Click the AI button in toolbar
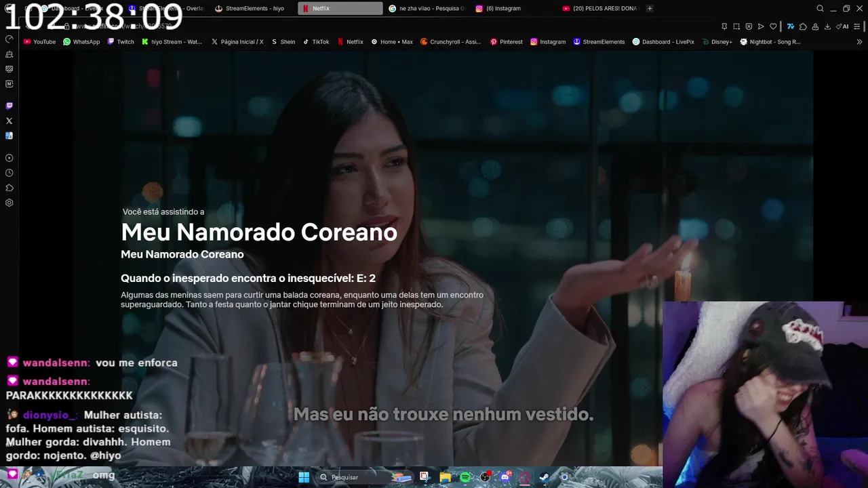The image size is (868, 488). click(x=844, y=26)
